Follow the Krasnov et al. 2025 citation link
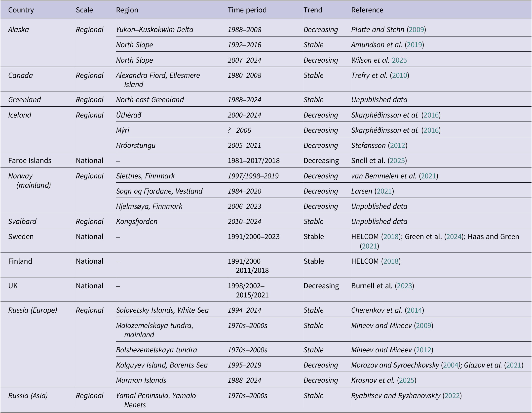 (407, 380)
